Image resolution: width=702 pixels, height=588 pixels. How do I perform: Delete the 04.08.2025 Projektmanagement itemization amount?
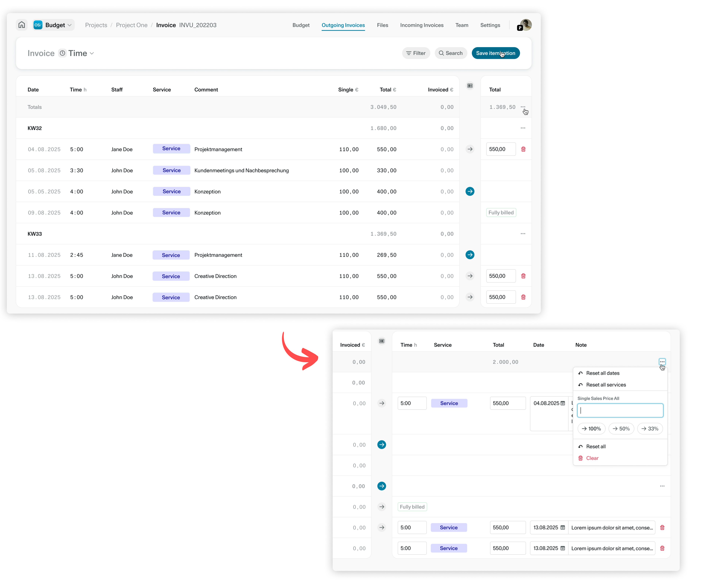pos(523,149)
